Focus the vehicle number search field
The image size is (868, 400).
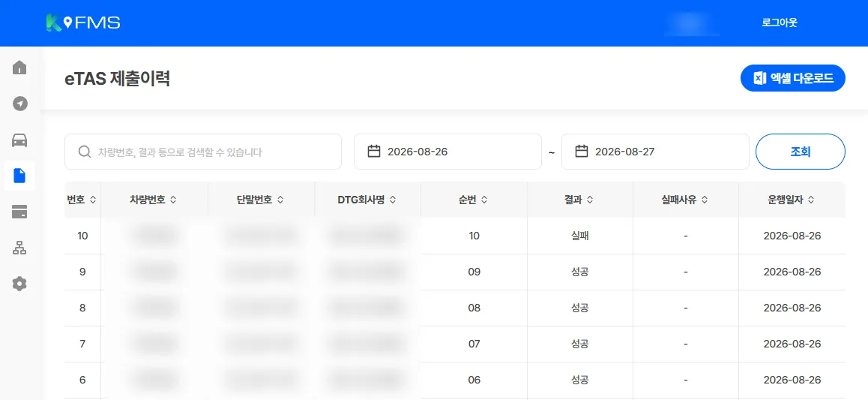click(203, 152)
